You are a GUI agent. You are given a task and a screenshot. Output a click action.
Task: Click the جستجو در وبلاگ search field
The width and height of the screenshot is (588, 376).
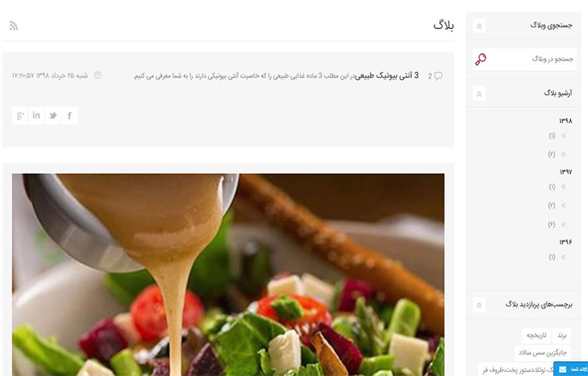pyautogui.click(x=525, y=60)
